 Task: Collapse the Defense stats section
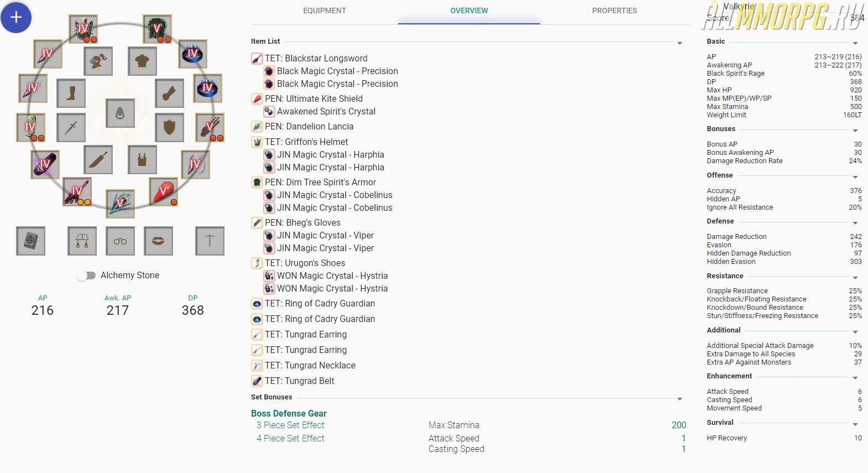(x=855, y=223)
